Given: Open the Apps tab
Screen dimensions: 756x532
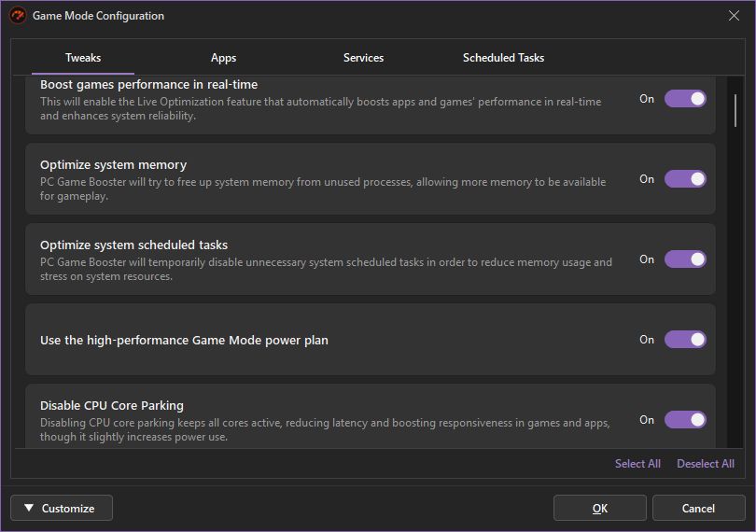Looking at the screenshot, I should [x=223, y=58].
